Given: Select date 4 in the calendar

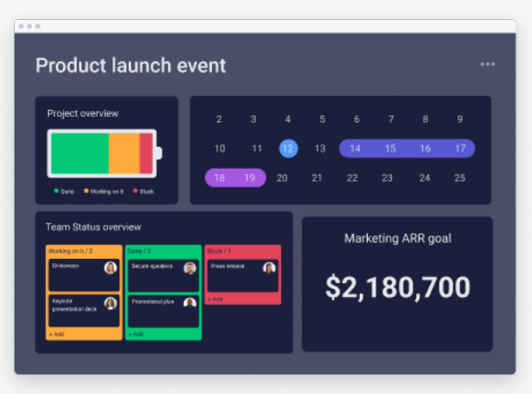Looking at the screenshot, I should (288, 119).
